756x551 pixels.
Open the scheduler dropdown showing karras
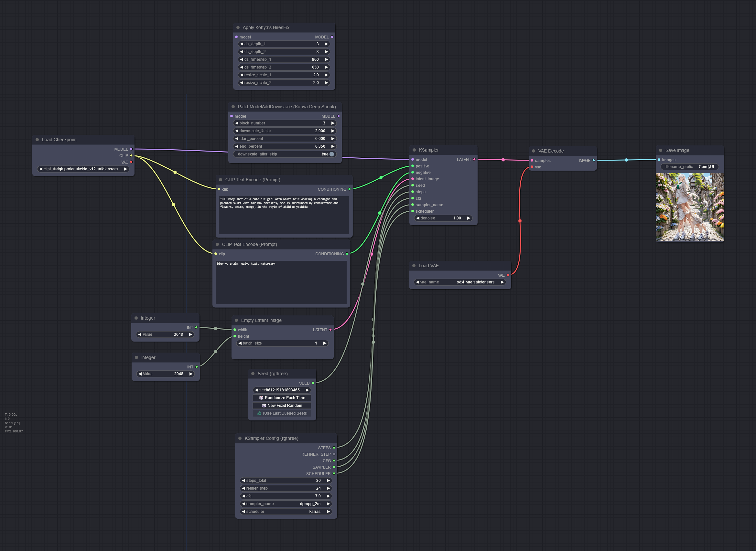[x=286, y=511]
